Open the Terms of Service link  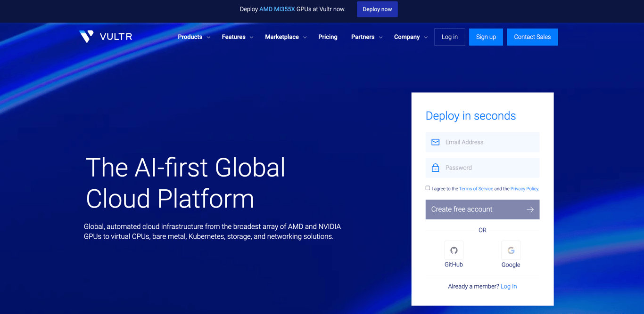tap(476, 189)
